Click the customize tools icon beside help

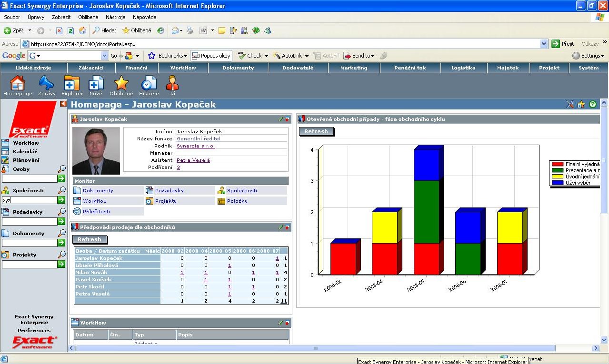(x=570, y=105)
